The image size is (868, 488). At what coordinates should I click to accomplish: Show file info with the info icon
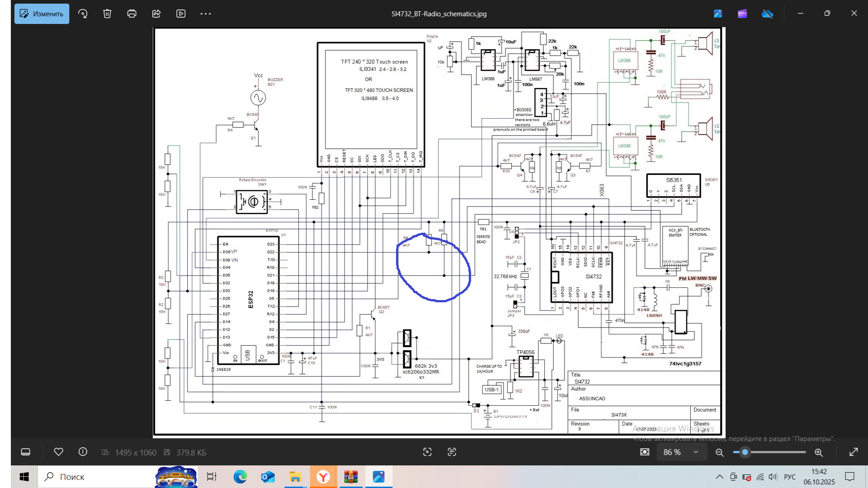(83, 452)
